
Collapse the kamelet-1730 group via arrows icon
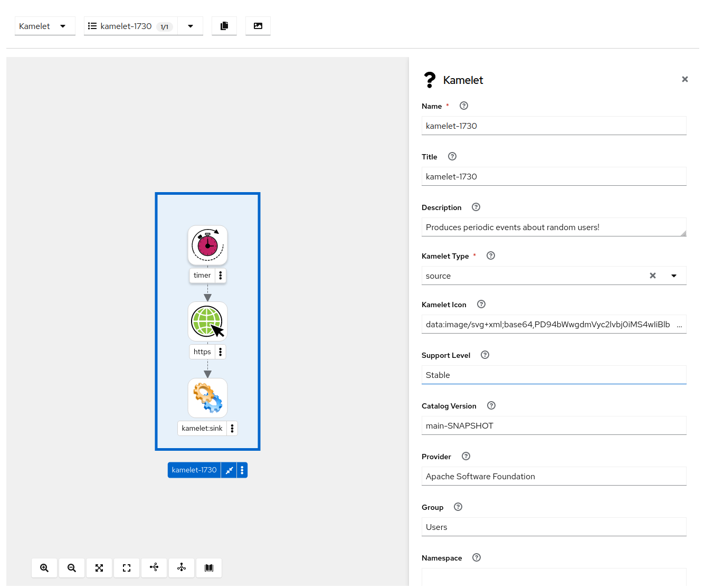229,470
